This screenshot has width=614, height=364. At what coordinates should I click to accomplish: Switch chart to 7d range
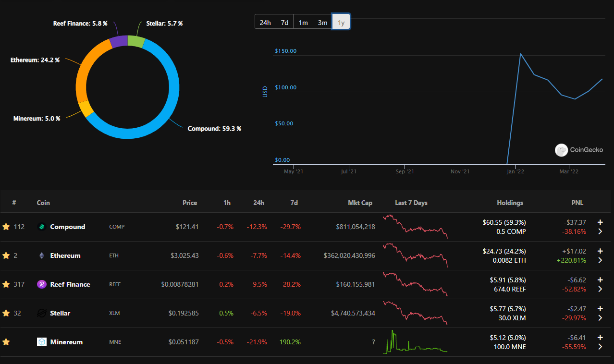(x=284, y=22)
